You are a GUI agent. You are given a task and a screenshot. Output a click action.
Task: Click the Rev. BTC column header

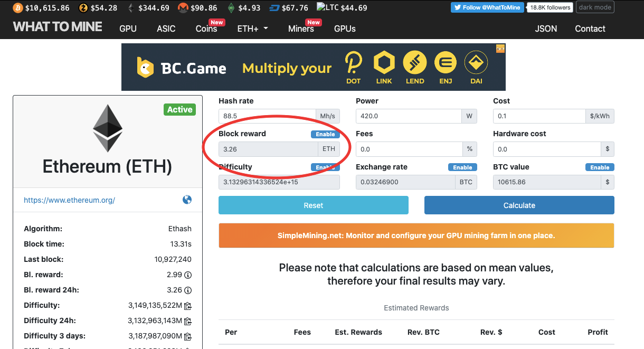(423, 332)
